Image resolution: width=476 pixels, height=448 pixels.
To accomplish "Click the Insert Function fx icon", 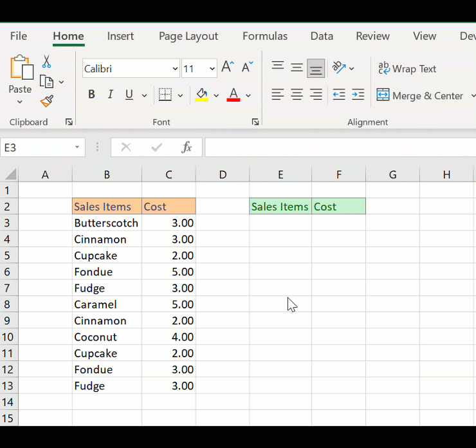I will pyautogui.click(x=187, y=147).
